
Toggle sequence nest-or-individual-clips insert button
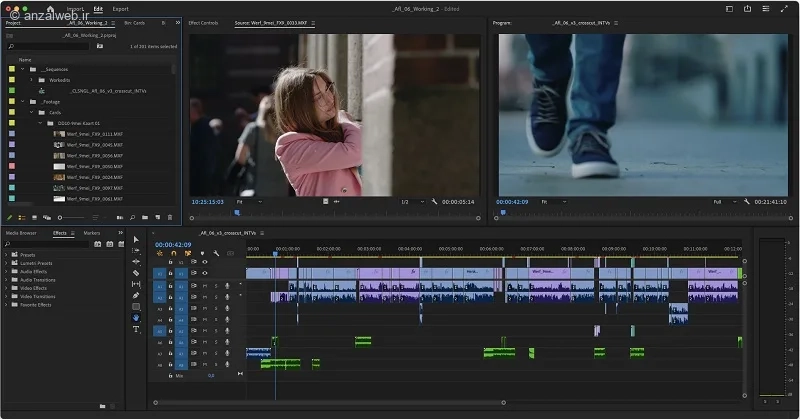160,253
